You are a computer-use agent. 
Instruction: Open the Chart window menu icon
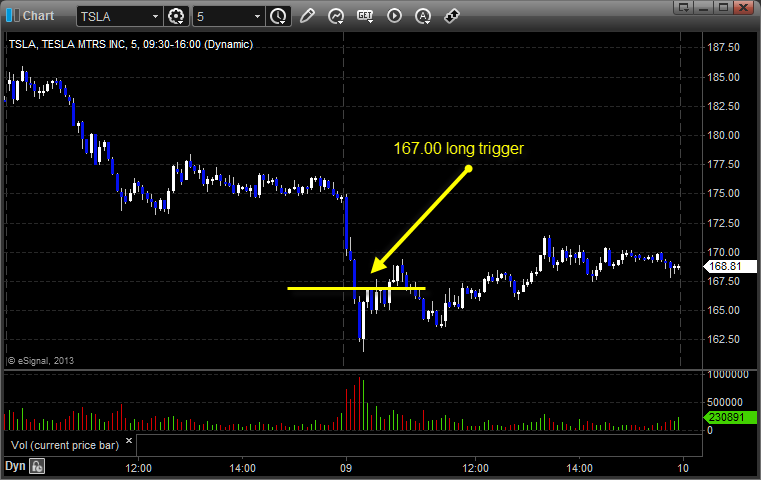coord(12,16)
